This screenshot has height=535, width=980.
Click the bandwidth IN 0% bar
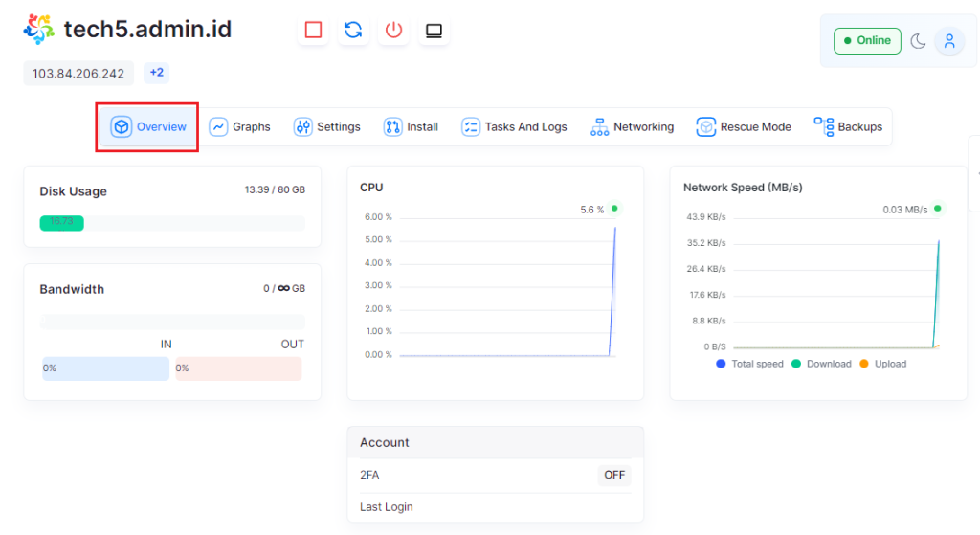pos(105,368)
